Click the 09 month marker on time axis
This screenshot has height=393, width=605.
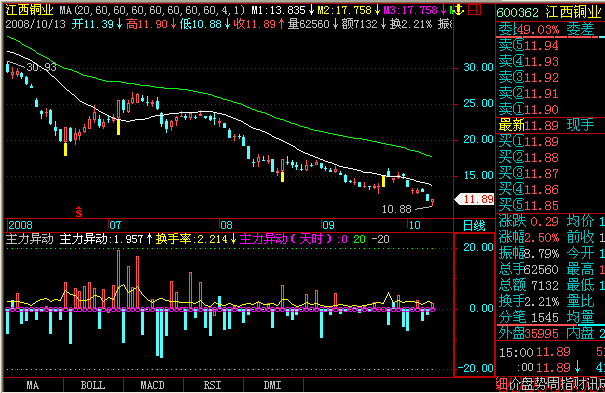[x=328, y=225]
